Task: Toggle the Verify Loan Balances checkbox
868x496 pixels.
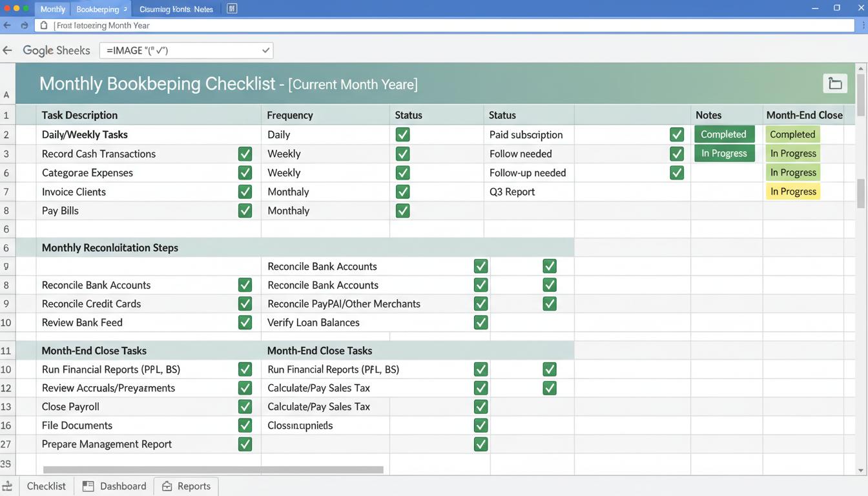Action: pyautogui.click(x=480, y=322)
